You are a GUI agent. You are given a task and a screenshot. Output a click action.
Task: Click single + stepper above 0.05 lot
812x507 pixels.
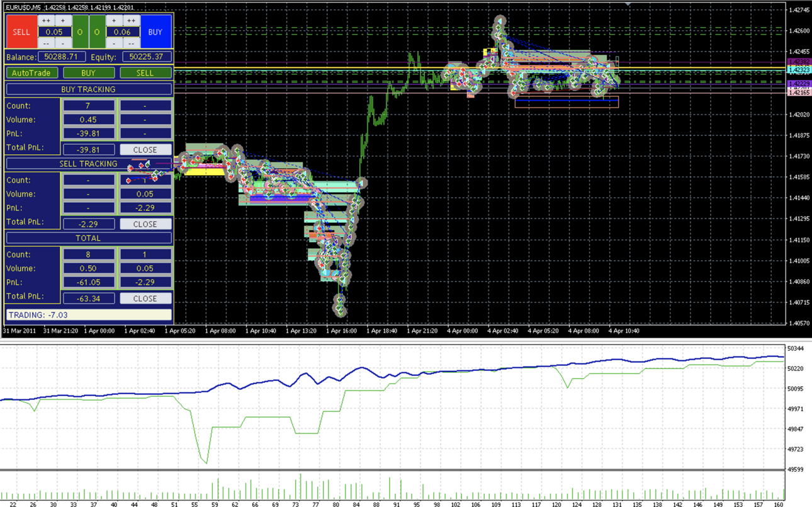click(x=63, y=21)
